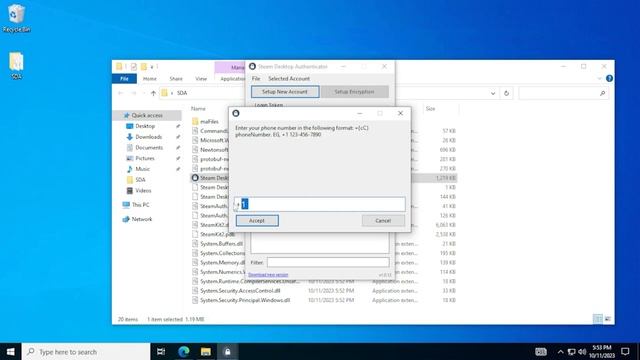
Task: Click Setup New Account button
Action: [285, 92]
